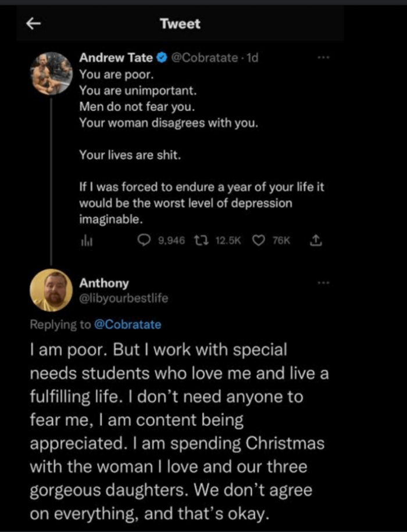
Task: Share Andrew Tate's tweet via share icon
Action: pos(316,241)
